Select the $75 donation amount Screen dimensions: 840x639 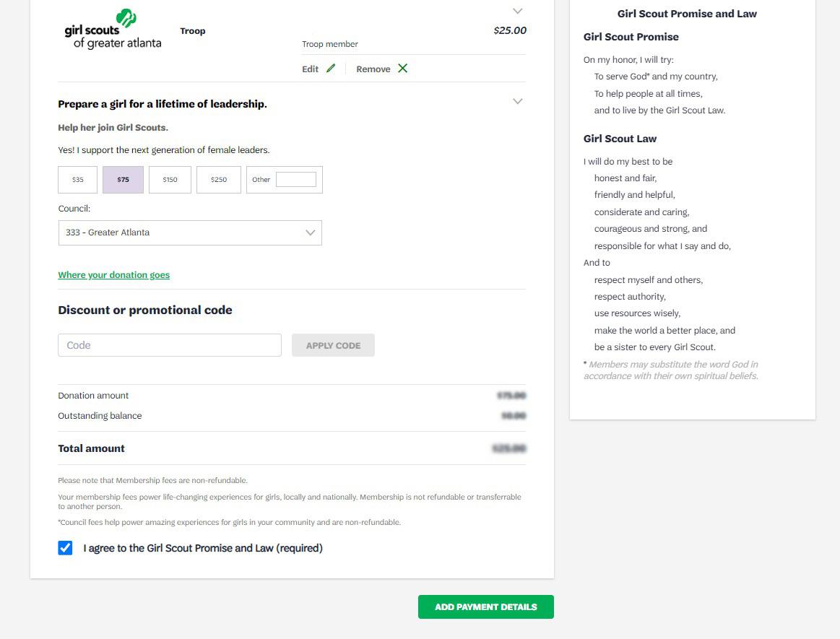(124, 180)
